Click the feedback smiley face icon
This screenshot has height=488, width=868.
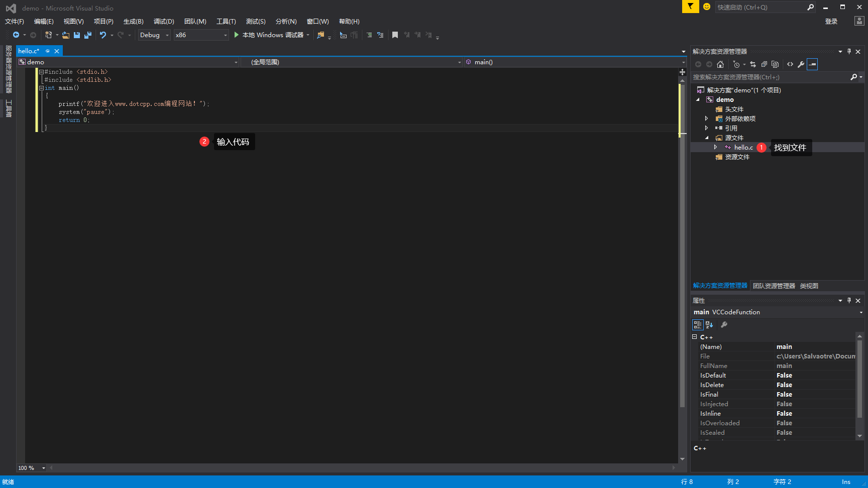coord(707,7)
